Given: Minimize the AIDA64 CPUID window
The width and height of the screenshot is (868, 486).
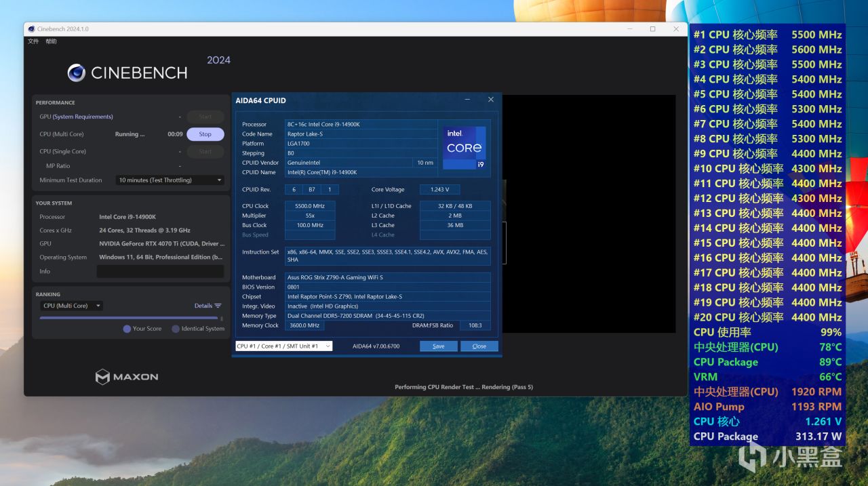Looking at the screenshot, I should tap(468, 100).
